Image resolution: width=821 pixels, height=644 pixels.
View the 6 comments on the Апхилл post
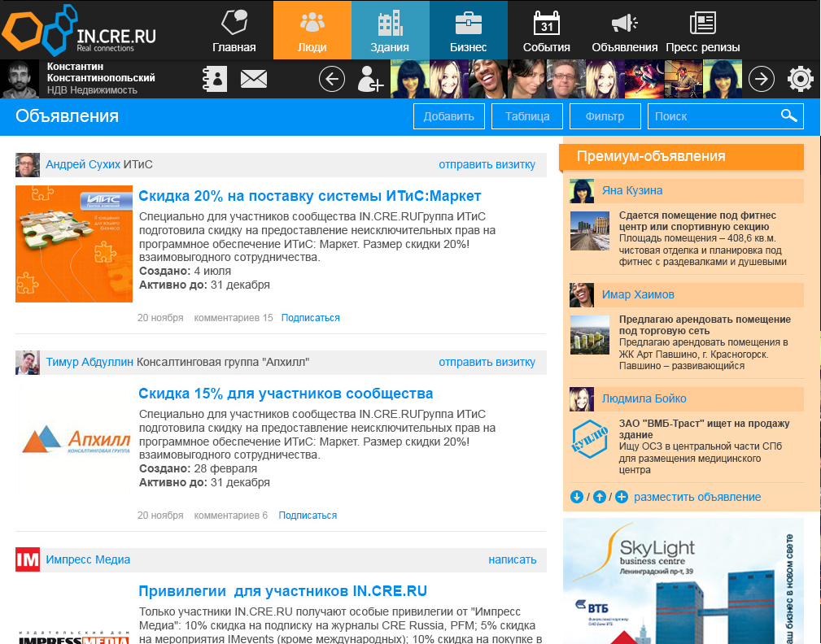tap(231, 516)
